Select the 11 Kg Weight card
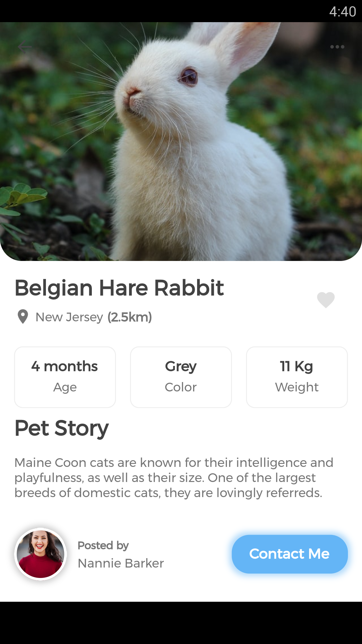 (297, 377)
